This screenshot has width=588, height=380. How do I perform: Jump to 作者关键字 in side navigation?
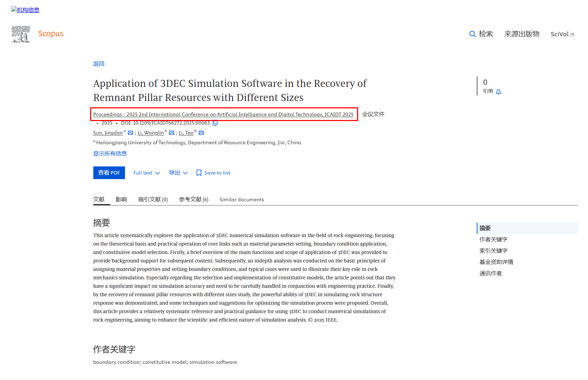pos(493,240)
